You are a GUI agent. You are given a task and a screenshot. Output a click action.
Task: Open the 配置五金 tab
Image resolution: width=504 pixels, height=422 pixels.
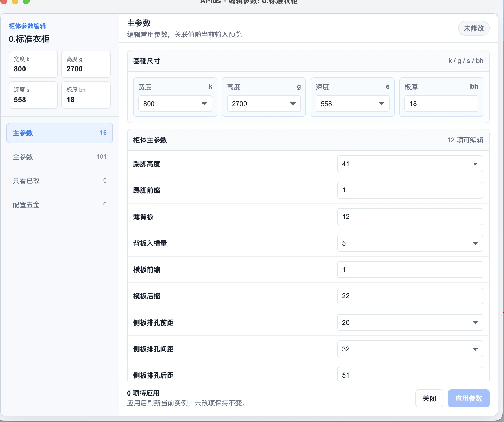pos(60,205)
